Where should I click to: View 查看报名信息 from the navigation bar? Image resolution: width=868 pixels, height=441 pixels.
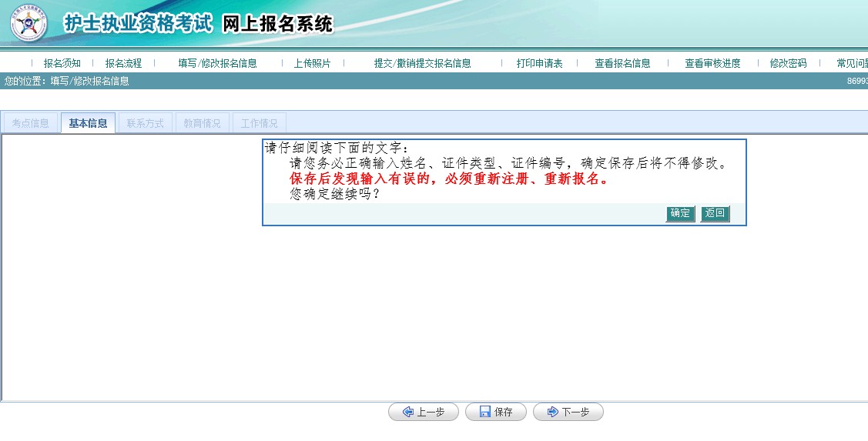click(622, 63)
